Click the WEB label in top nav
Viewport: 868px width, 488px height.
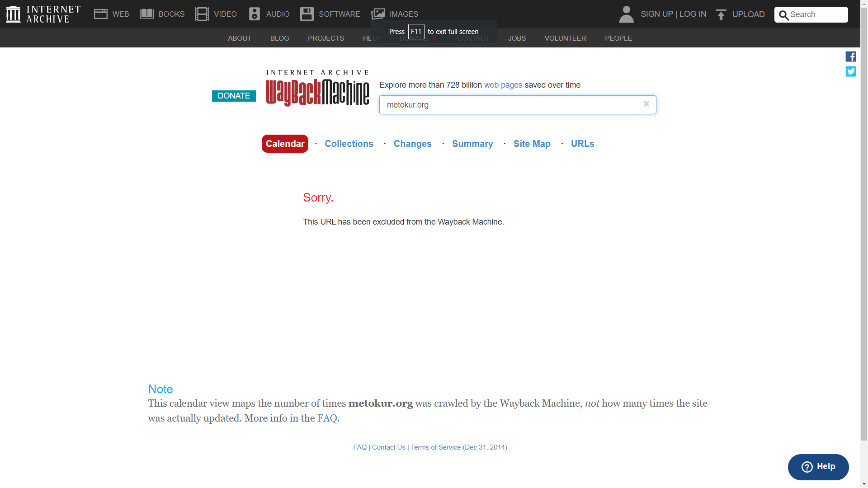pyautogui.click(x=121, y=14)
